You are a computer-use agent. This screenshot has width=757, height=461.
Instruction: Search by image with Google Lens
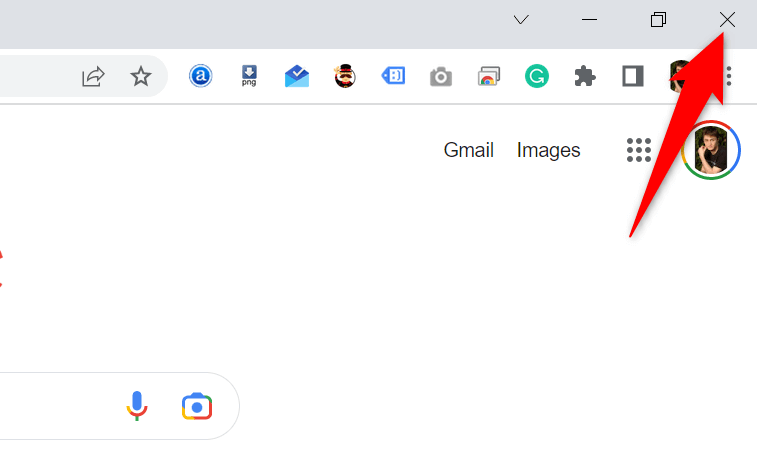(x=197, y=406)
